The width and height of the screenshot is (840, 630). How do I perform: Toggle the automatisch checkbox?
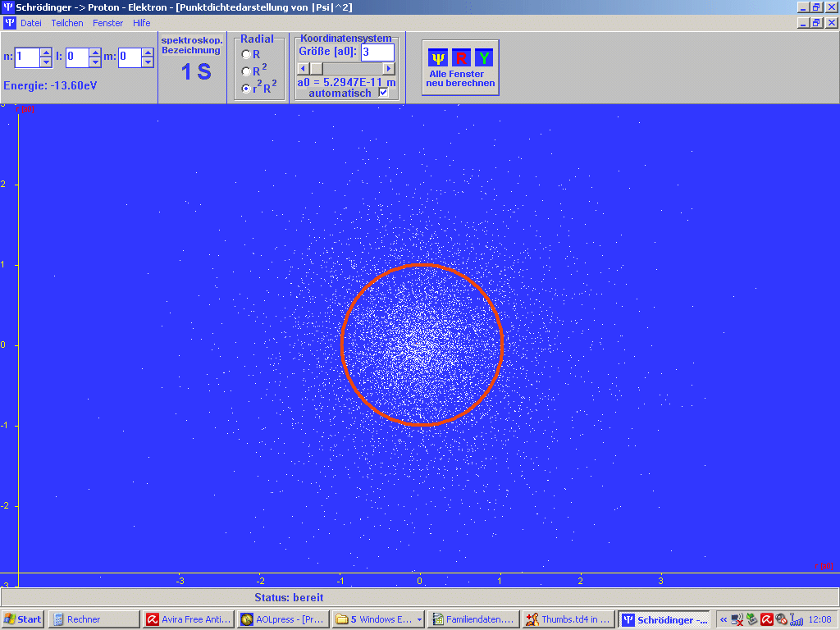[383, 93]
